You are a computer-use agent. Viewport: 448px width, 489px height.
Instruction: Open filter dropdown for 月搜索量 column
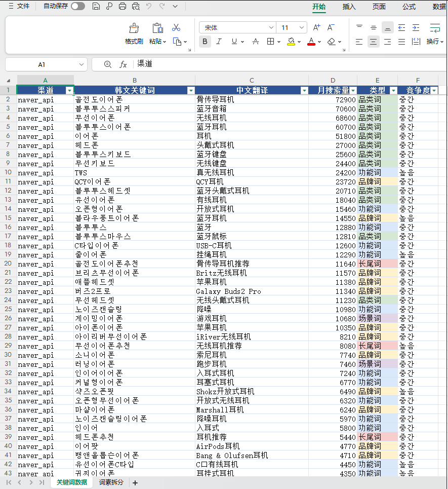click(353, 91)
